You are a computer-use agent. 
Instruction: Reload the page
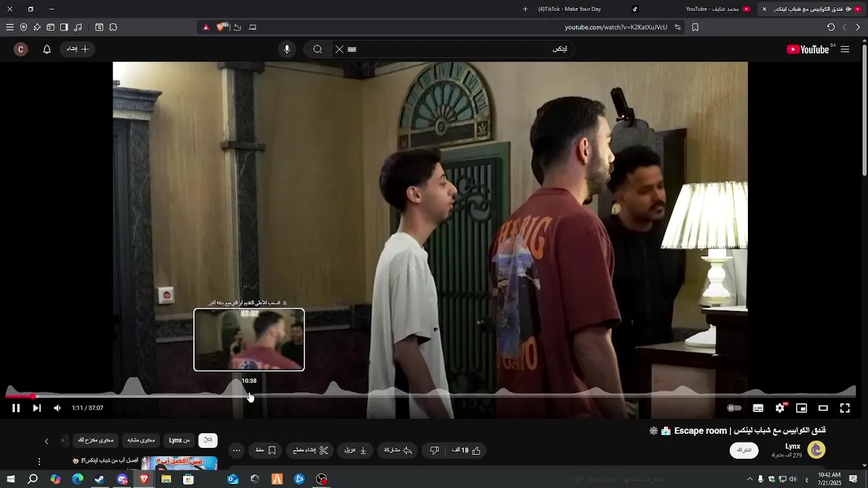(x=831, y=27)
